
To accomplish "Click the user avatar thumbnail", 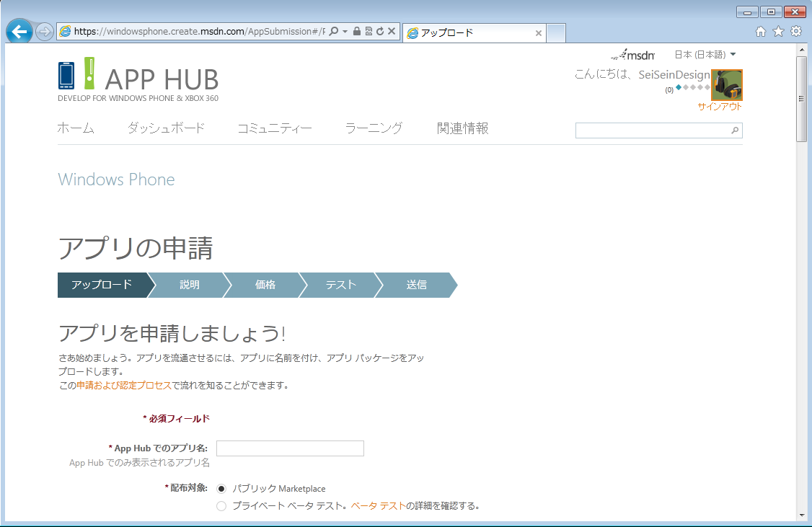I will (727, 84).
